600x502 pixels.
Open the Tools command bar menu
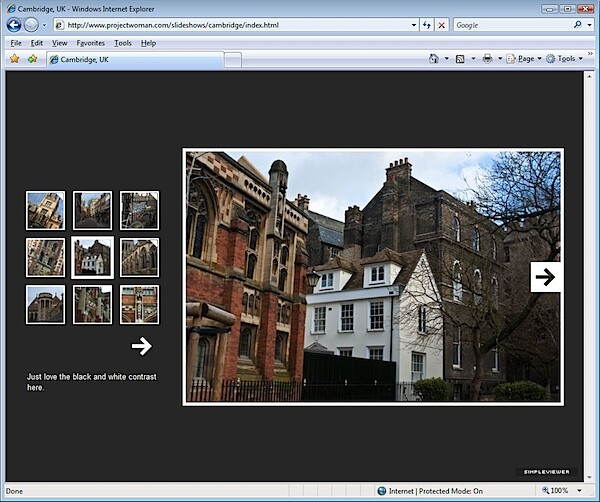[x=564, y=59]
